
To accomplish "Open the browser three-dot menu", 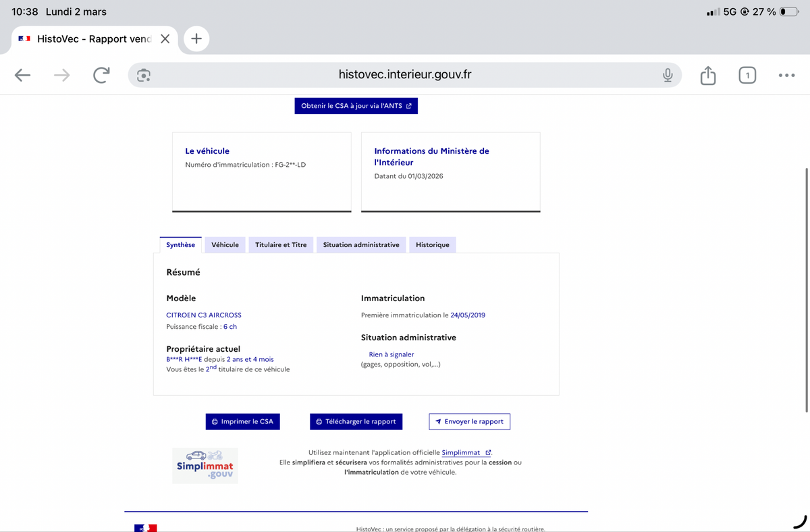I will (x=786, y=76).
